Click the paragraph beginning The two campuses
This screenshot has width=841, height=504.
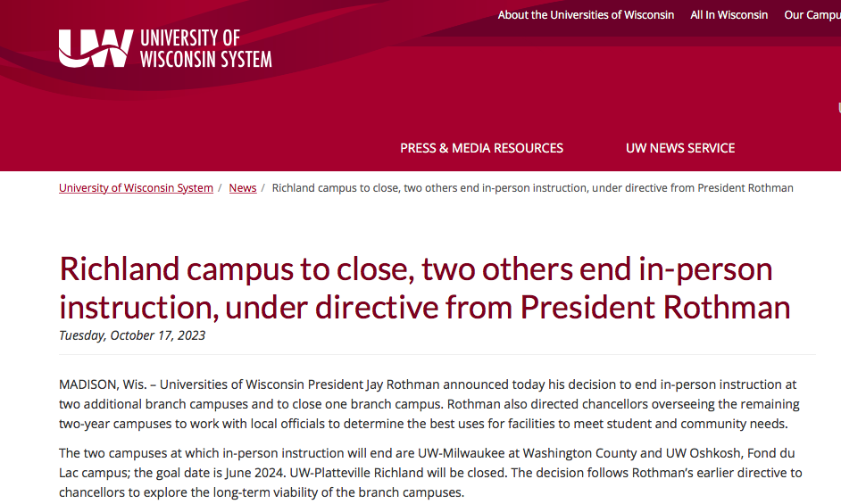point(430,473)
